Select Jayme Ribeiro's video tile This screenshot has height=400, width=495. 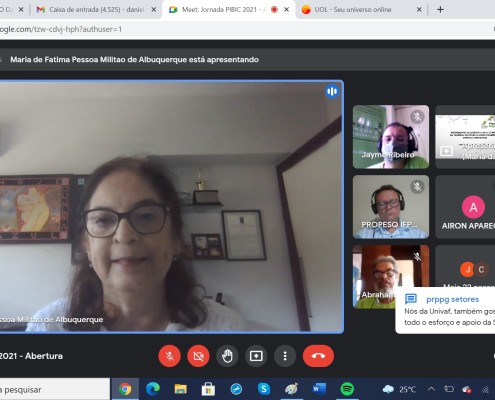(391, 137)
